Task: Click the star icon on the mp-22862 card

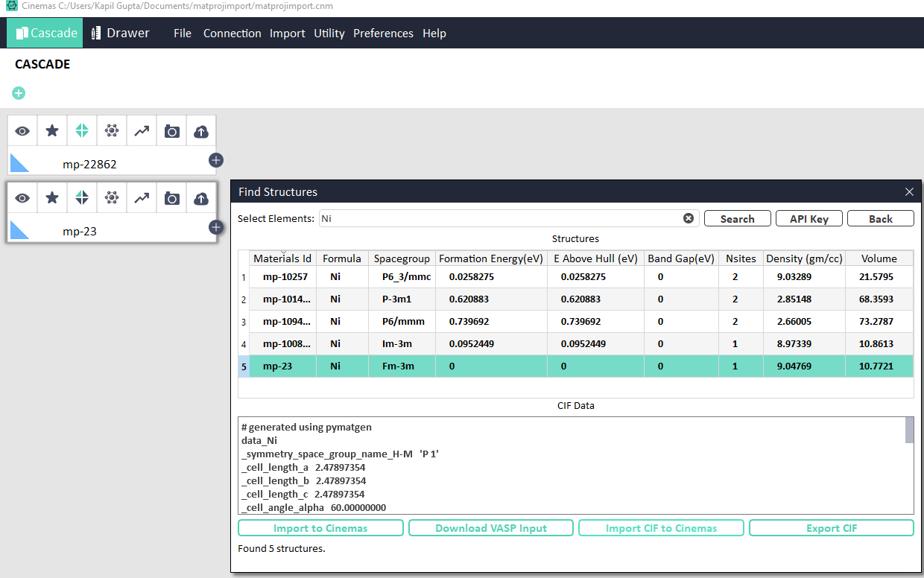Action: pos(52,131)
